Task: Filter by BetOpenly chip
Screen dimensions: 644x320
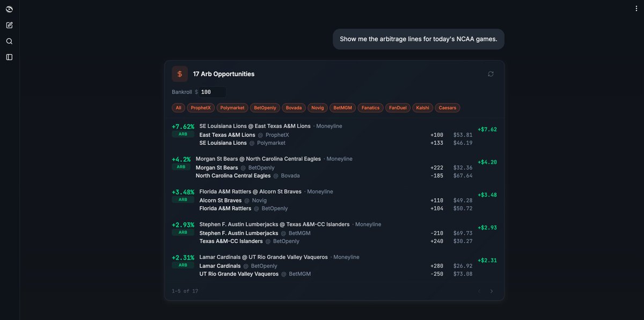Action: click(265, 108)
